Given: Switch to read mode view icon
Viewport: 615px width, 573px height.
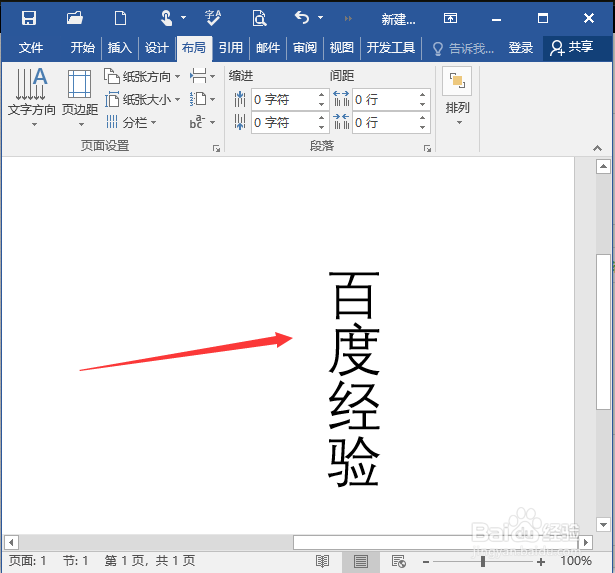Looking at the screenshot, I should (322, 562).
